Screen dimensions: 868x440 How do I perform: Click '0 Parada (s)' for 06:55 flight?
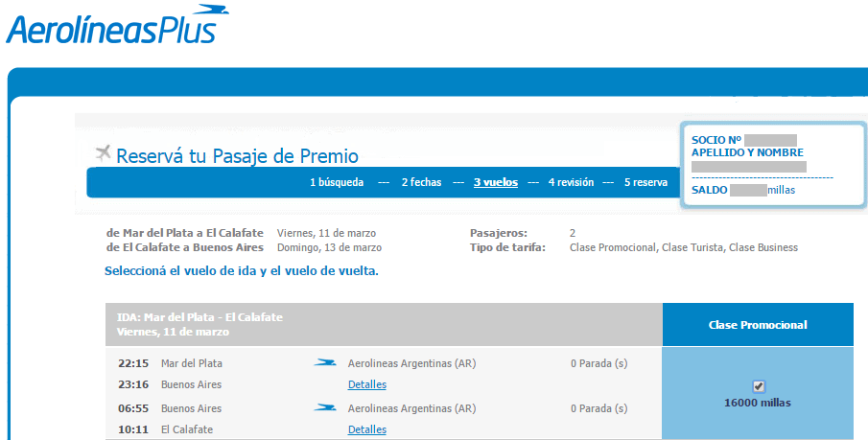click(598, 408)
